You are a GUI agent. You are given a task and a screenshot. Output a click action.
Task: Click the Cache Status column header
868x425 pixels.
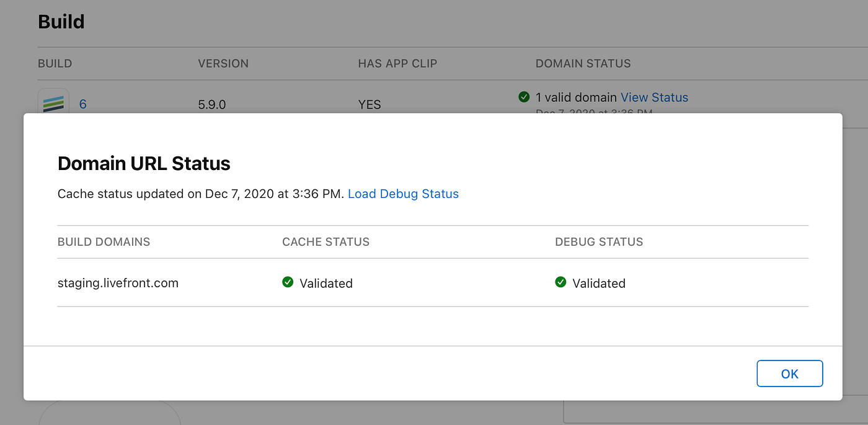325,242
